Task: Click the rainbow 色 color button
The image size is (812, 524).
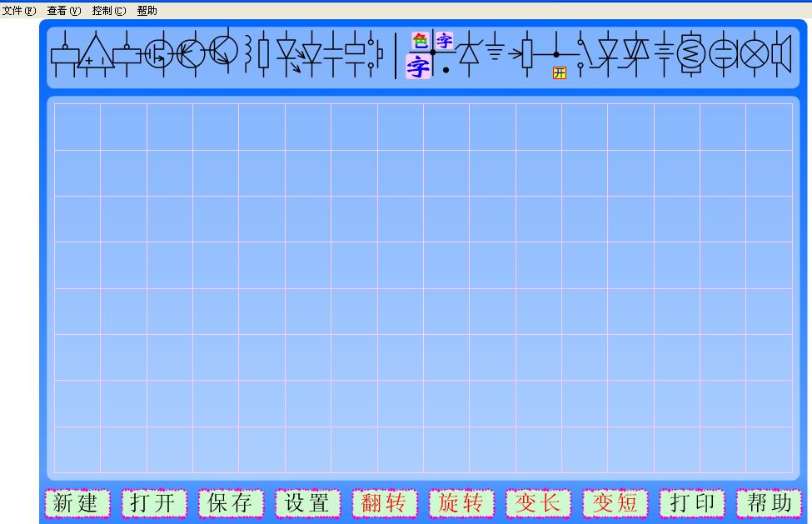Action: click(x=420, y=40)
